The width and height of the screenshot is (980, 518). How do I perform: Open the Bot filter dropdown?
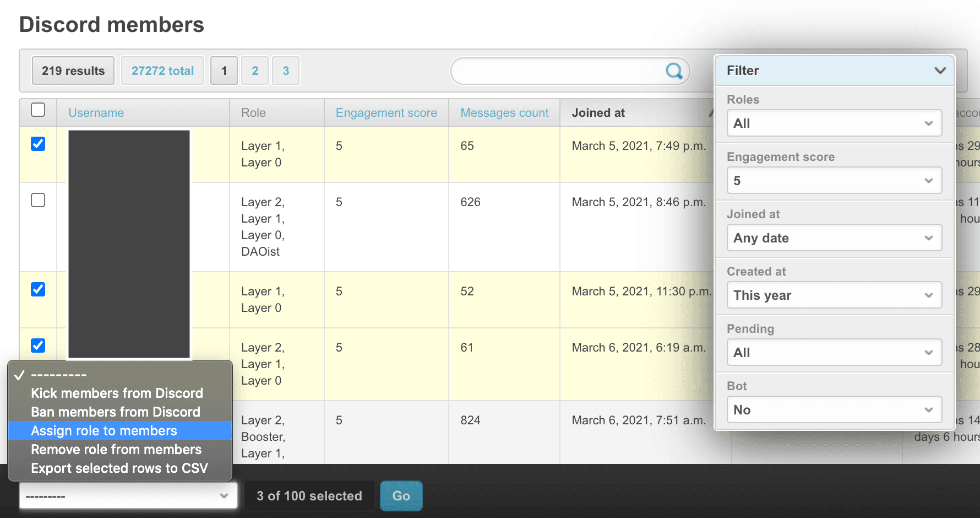834,410
